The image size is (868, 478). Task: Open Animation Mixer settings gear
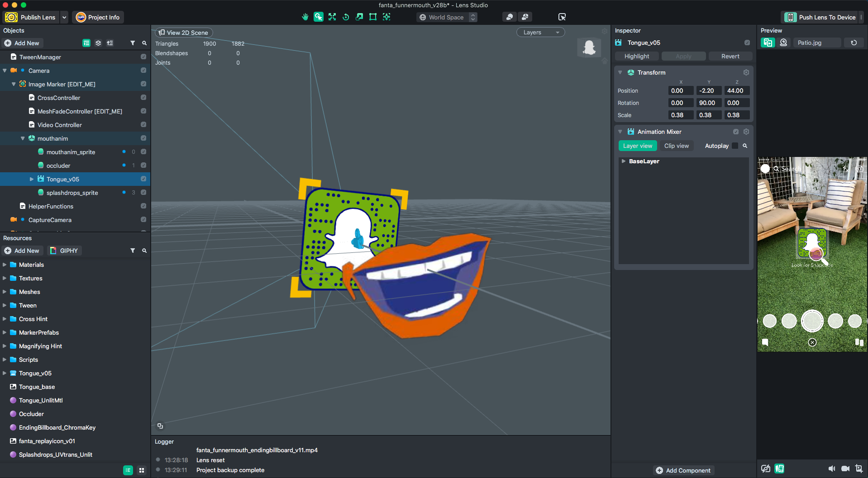(x=746, y=132)
